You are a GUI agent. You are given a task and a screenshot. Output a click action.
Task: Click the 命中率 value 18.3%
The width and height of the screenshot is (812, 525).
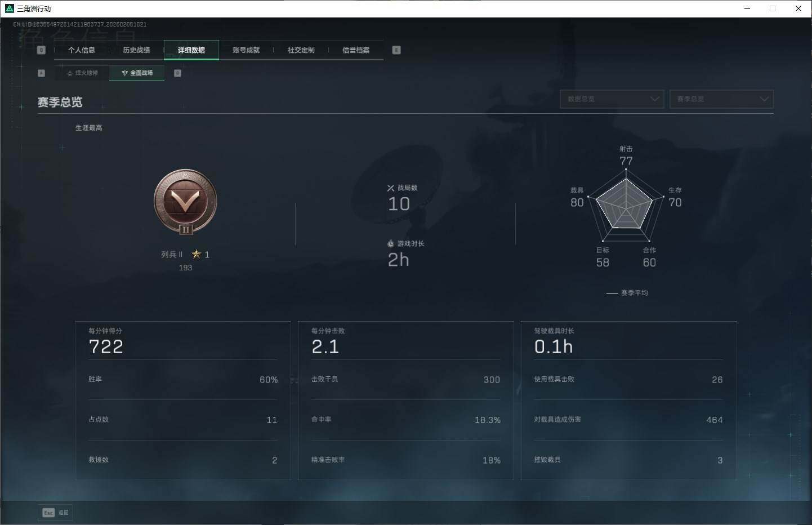(488, 420)
